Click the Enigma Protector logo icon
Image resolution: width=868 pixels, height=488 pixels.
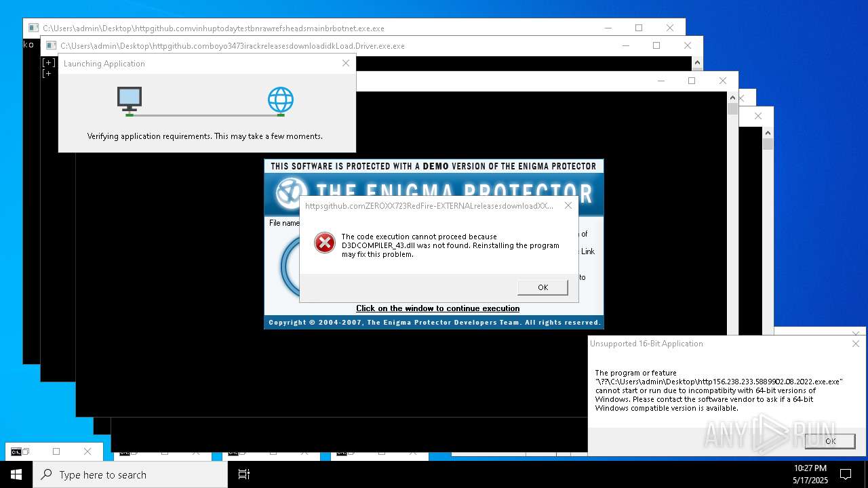[292, 193]
